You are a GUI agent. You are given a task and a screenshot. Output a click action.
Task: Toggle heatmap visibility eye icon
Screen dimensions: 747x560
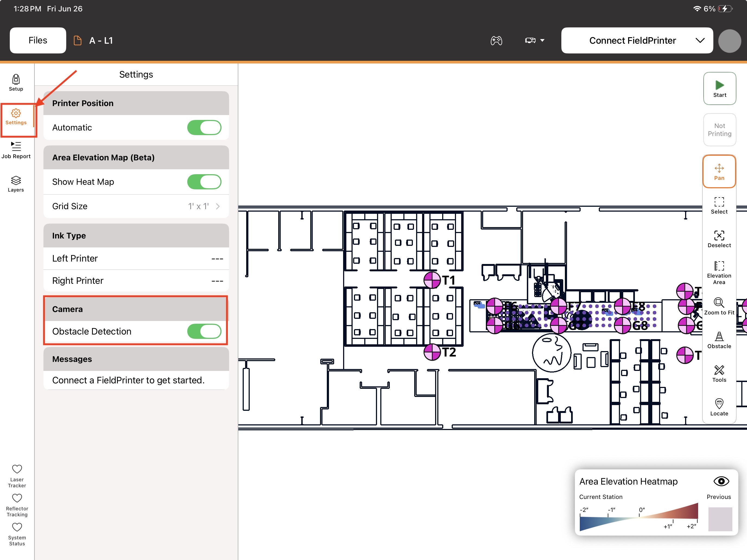click(721, 481)
